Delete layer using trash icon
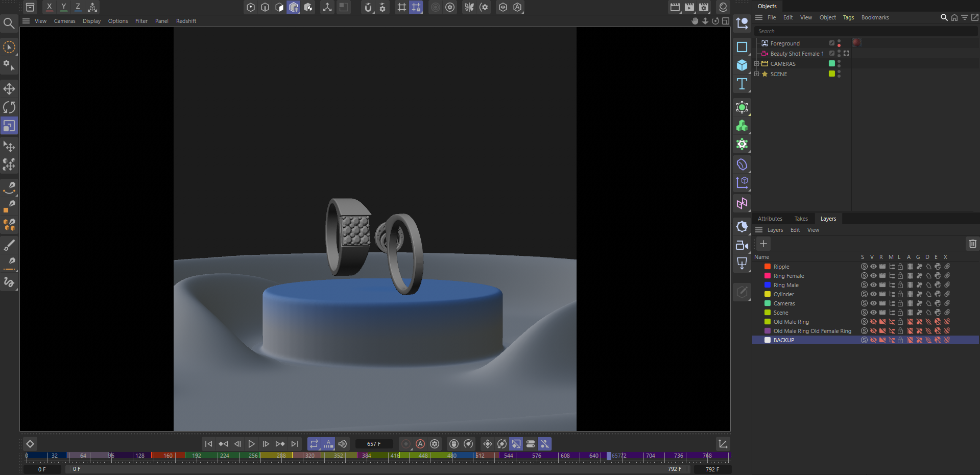This screenshot has height=475, width=980. [x=972, y=244]
